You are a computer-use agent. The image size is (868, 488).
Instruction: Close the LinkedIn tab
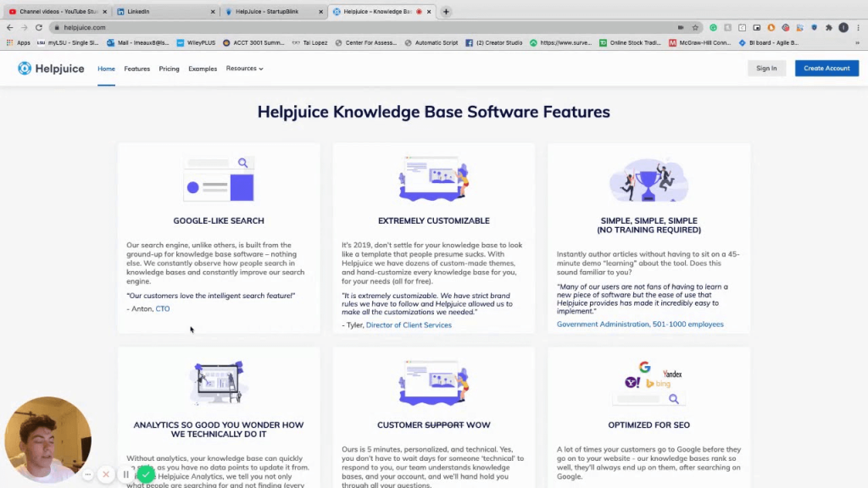[x=213, y=11]
